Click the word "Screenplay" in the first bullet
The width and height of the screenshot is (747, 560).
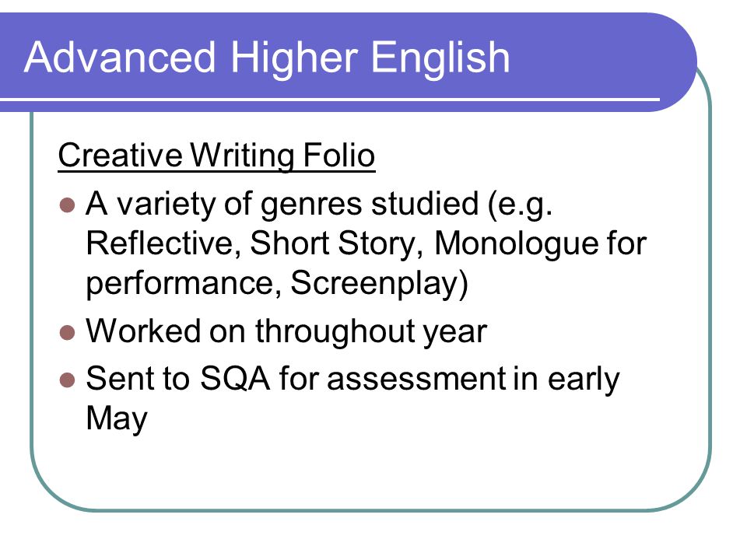(379, 284)
